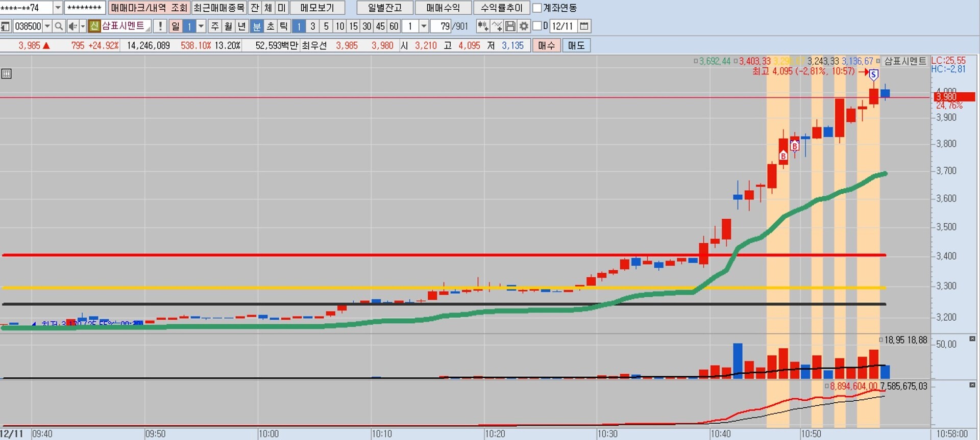Toggle the D checkbox beside the date field
Screen dimensions: 980x440
(537, 26)
